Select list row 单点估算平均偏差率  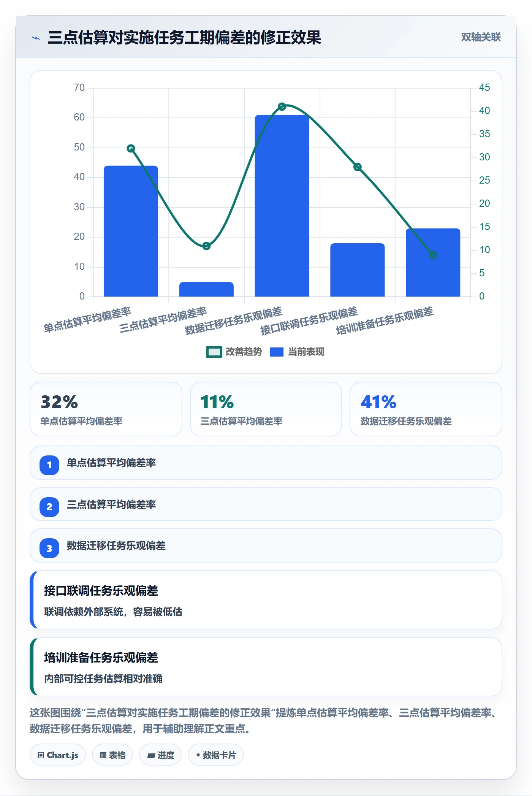[x=266, y=463]
